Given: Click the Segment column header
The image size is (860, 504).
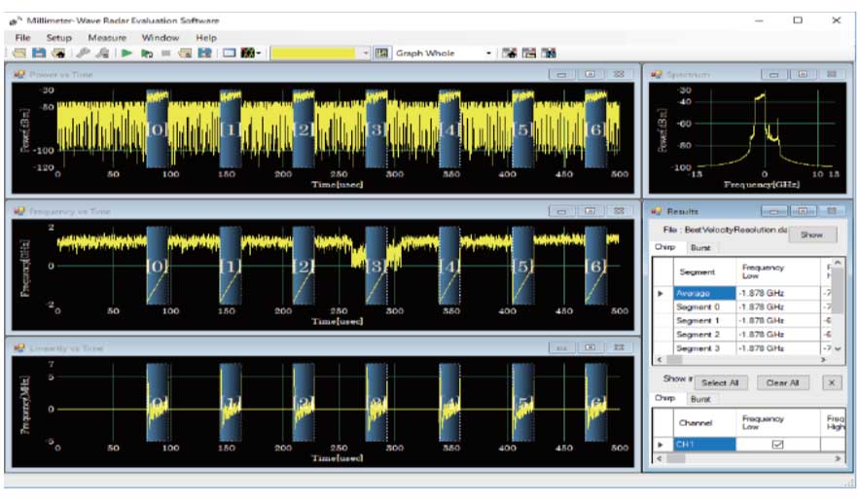Looking at the screenshot, I should 704,272.
